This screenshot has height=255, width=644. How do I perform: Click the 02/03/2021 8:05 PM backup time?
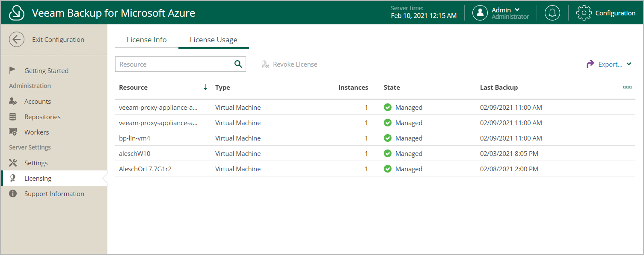coord(509,153)
